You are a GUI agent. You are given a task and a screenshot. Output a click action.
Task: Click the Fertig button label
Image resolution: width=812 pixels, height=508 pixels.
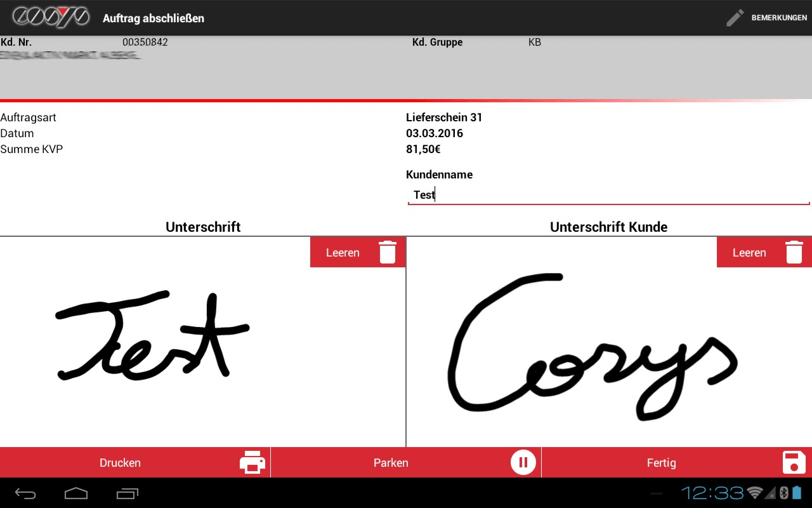tap(662, 463)
